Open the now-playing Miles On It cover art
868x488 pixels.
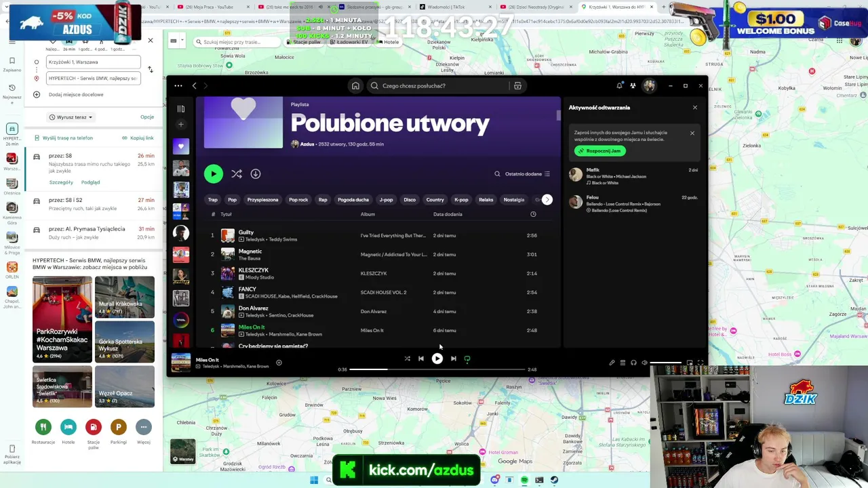pyautogui.click(x=181, y=363)
